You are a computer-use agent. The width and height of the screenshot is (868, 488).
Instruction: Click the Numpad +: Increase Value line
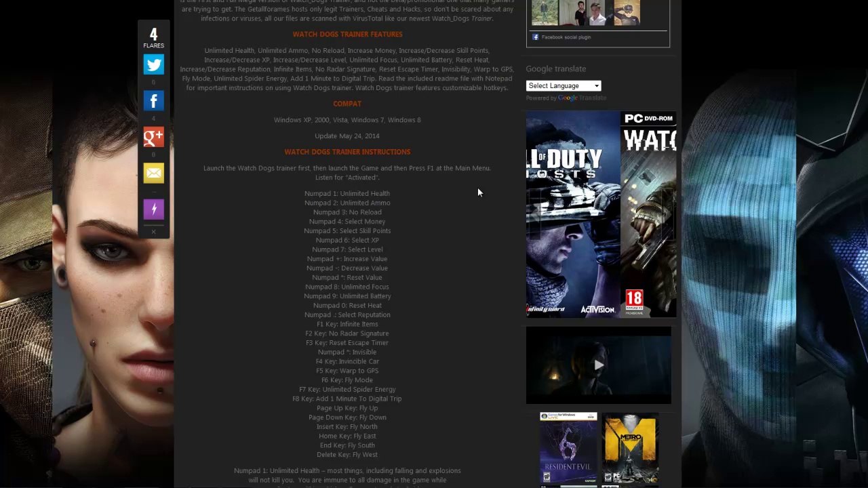coord(347,259)
